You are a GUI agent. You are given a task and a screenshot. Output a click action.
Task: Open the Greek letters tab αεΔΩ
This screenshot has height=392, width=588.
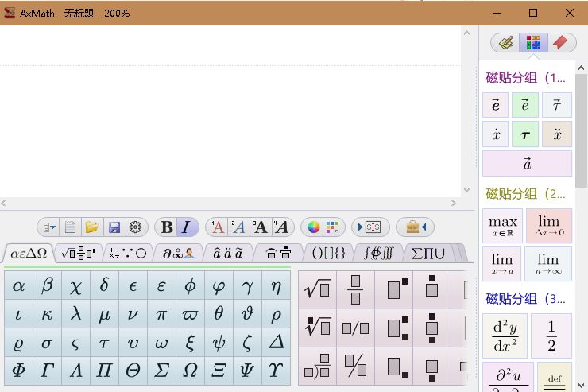tap(29, 254)
